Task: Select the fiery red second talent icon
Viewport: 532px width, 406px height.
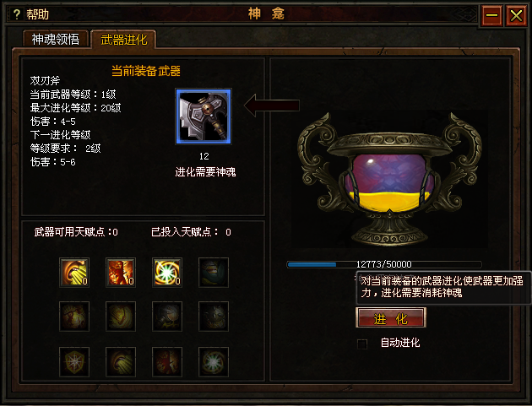Action: pyautogui.click(x=121, y=273)
